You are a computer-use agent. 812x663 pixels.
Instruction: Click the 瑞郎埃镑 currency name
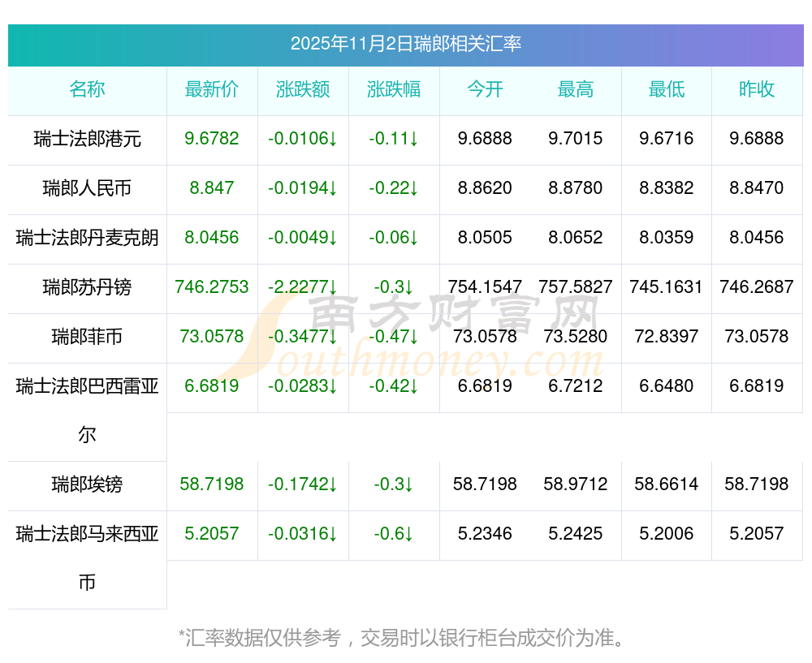click(87, 484)
